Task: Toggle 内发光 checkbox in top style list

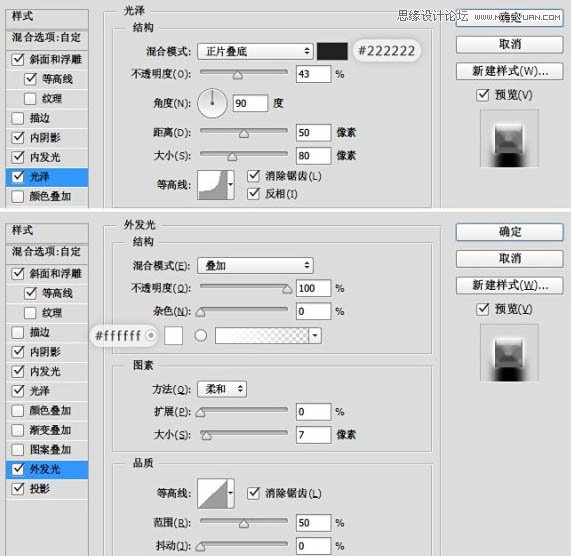Action: pyautogui.click(x=18, y=157)
